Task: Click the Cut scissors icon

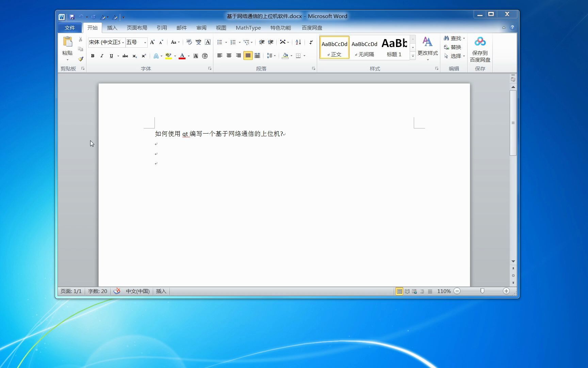Action: click(x=81, y=40)
